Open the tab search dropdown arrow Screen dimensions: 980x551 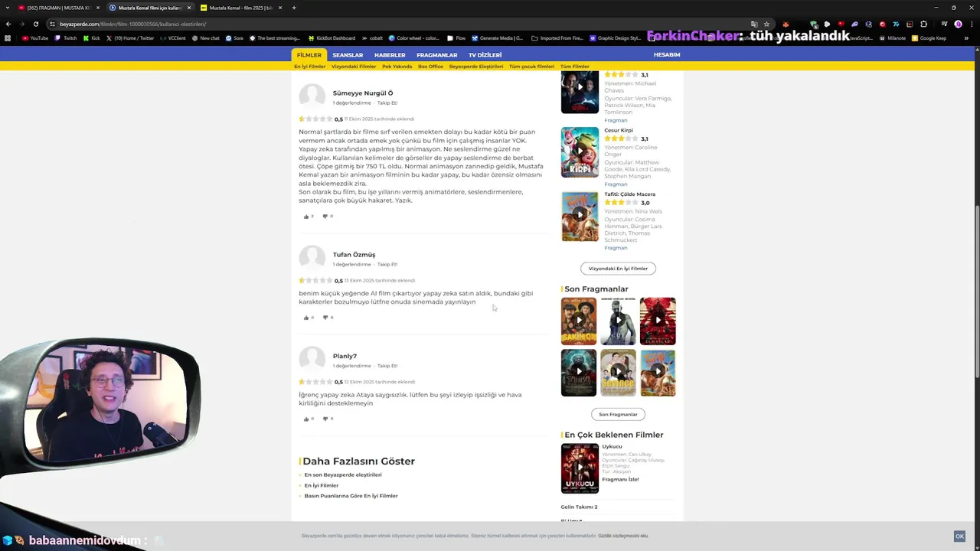click(x=8, y=8)
